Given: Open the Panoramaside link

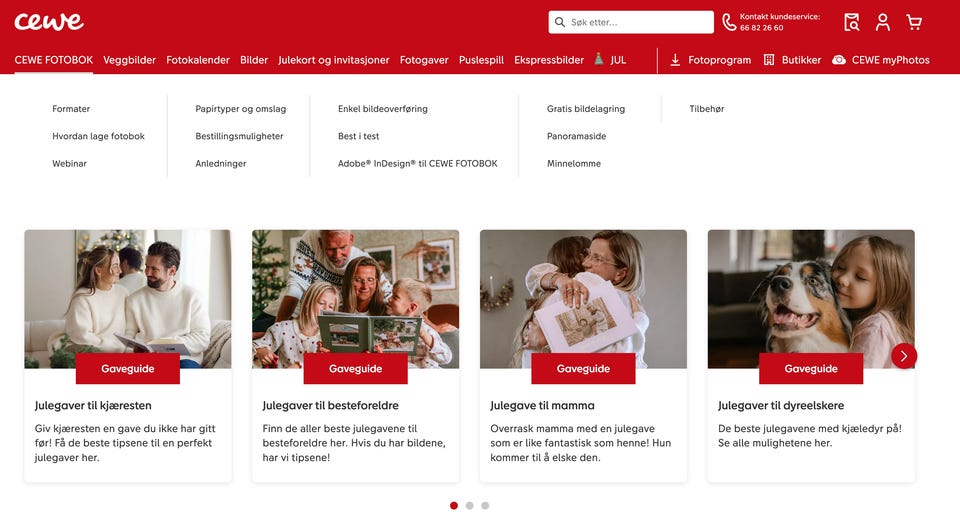Looking at the screenshot, I should [x=576, y=136].
